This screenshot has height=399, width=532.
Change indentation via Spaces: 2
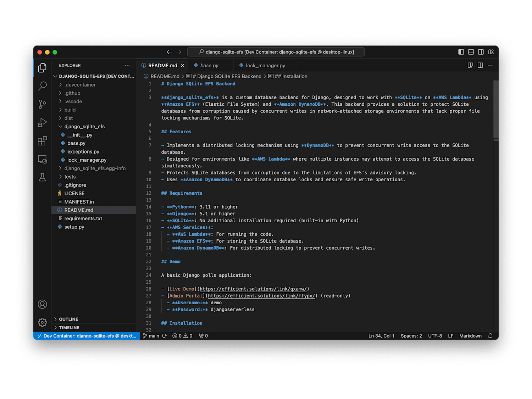[411, 336]
